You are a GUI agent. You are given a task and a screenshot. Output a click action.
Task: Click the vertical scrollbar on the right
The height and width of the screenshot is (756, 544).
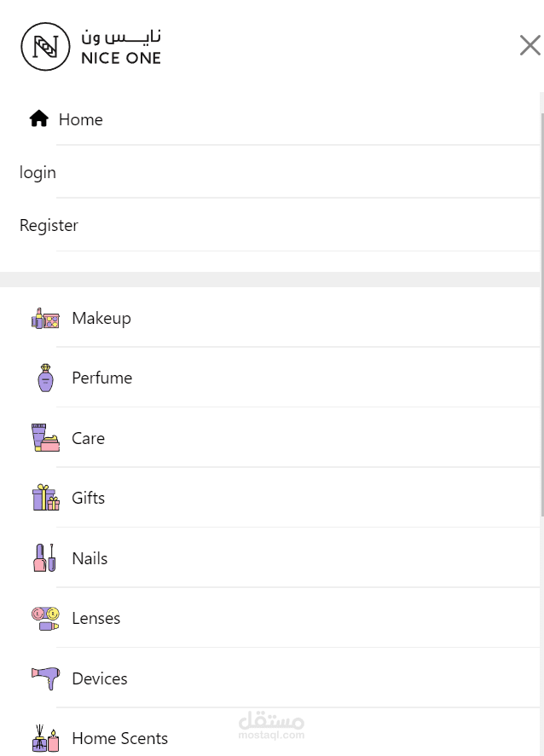pos(541,307)
